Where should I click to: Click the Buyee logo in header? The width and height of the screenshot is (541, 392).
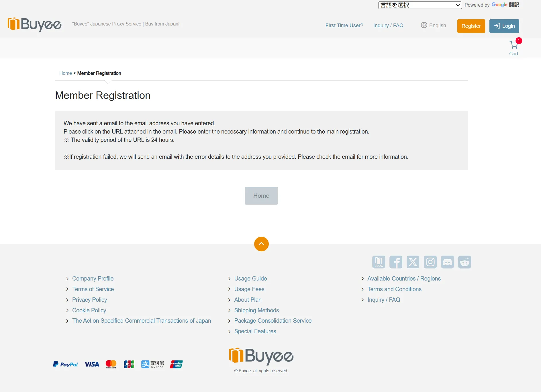pos(34,24)
